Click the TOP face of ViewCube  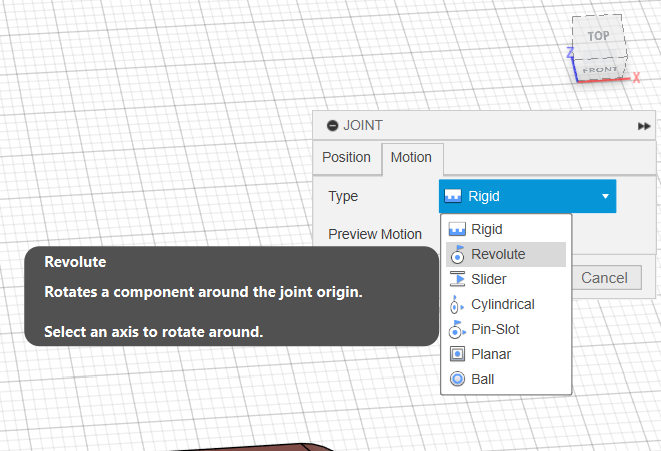[599, 36]
